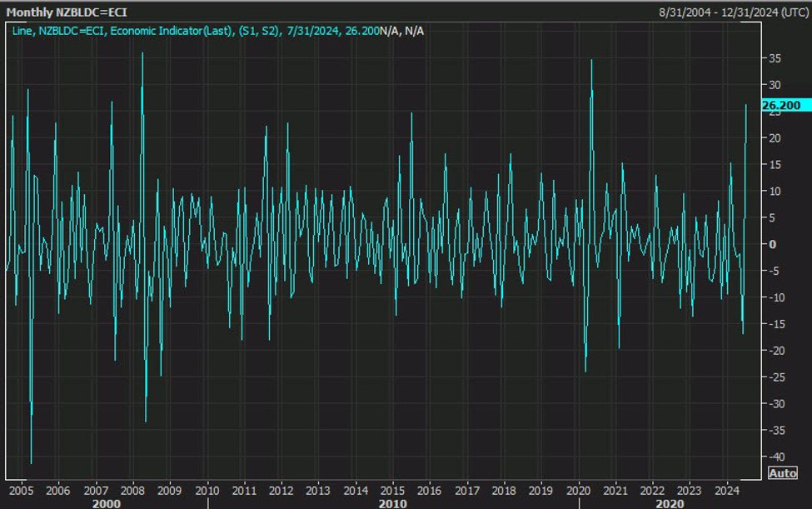
Task: Click the -40 value on the price axis
Action: point(778,457)
